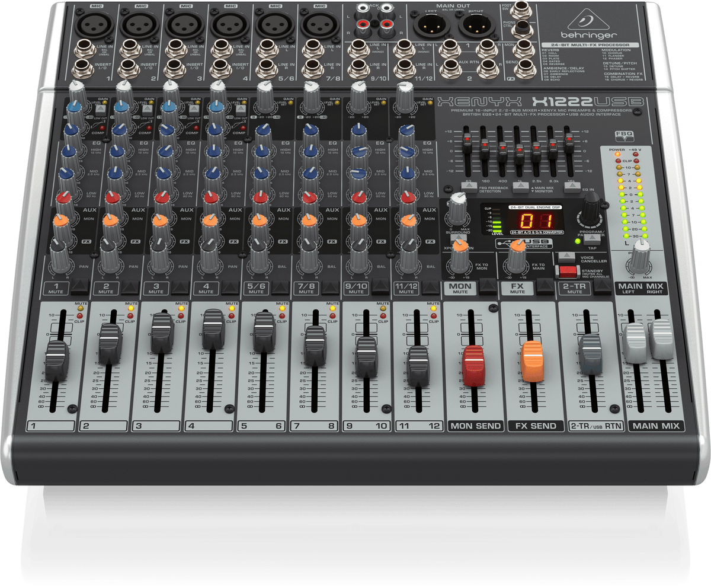Click the Foot SW jack
Image resolution: width=711 pixels, height=588 pixels.
coord(523,10)
